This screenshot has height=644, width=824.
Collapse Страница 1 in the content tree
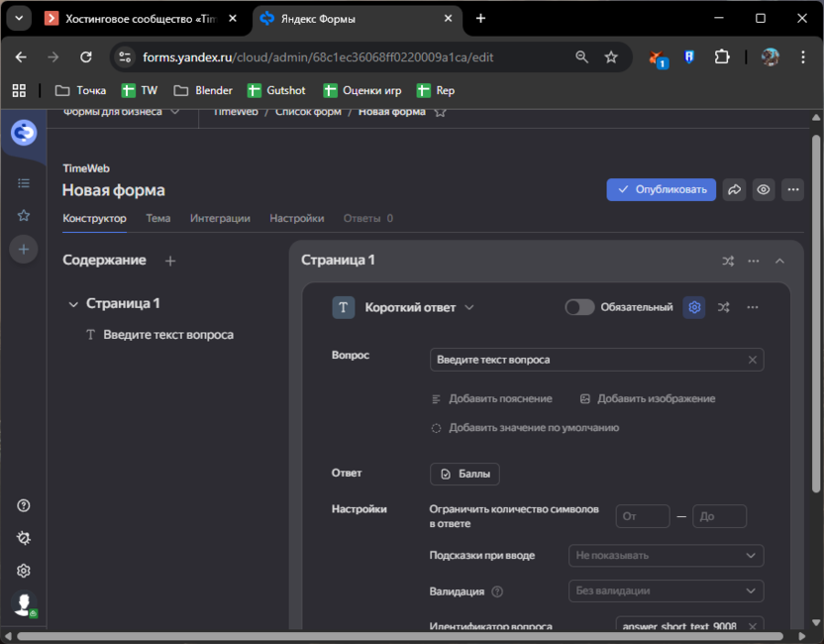(x=73, y=304)
